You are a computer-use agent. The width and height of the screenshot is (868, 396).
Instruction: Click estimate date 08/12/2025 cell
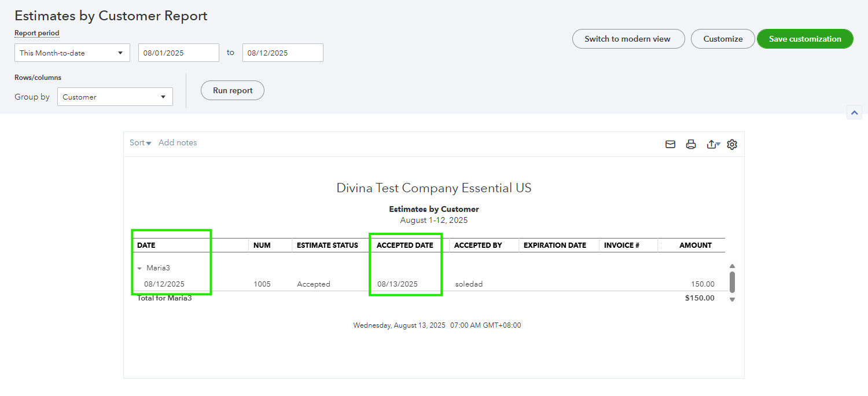[164, 284]
